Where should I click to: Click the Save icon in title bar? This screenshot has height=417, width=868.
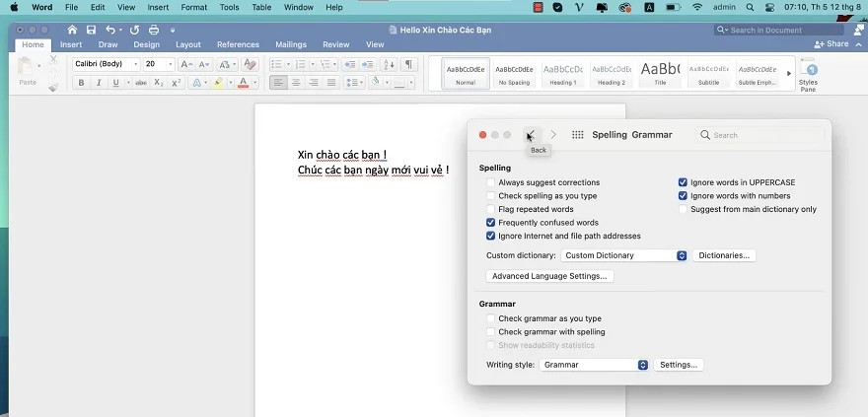point(91,31)
